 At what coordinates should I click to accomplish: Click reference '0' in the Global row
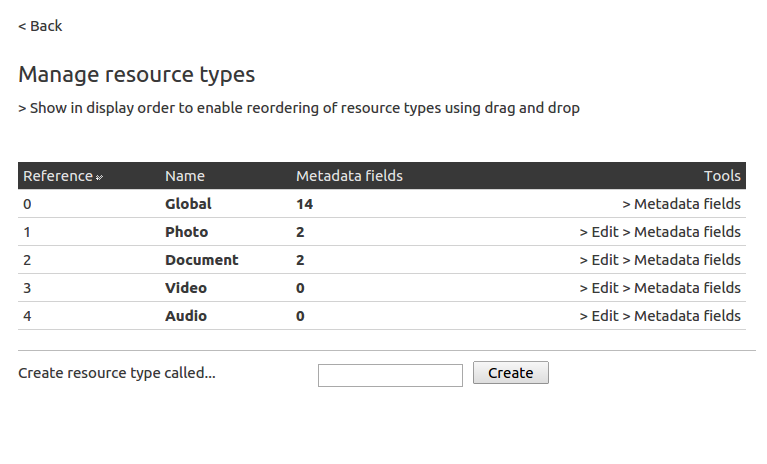coord(27,204)
